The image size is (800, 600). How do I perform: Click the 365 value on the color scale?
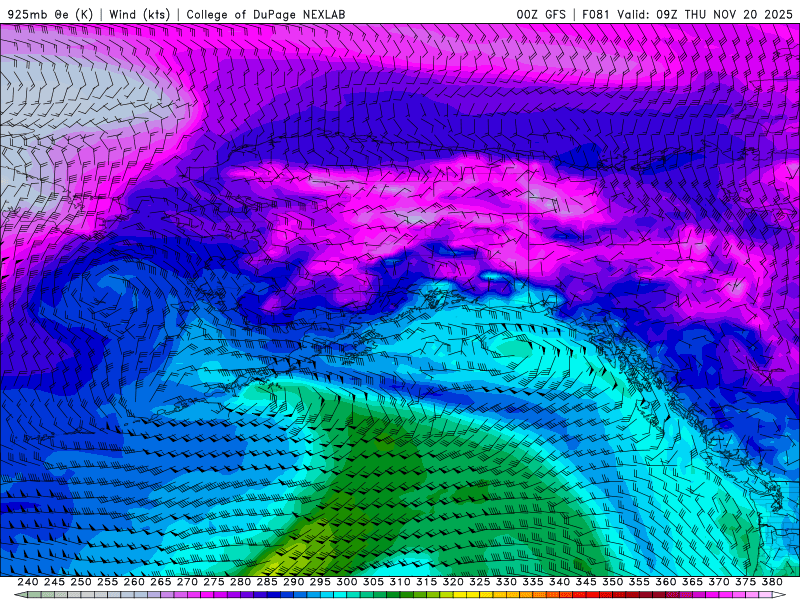click(x=692, y=582)
